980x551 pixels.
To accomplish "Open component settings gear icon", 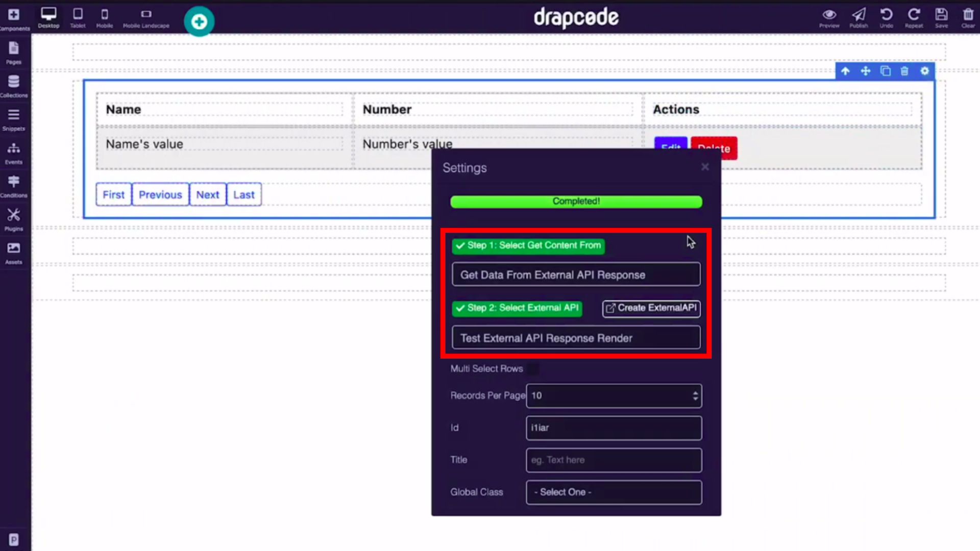I will [x=924, y=71].
